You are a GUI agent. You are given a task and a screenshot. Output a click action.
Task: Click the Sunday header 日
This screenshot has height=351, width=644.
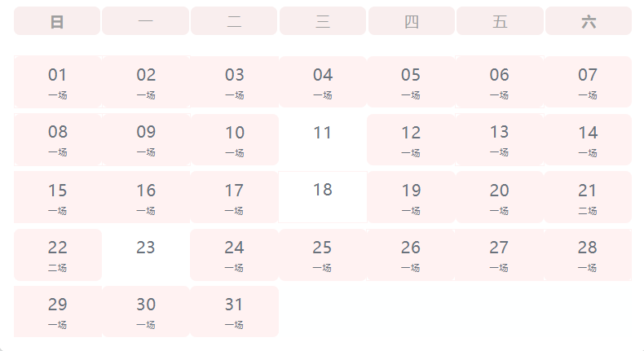57,21
